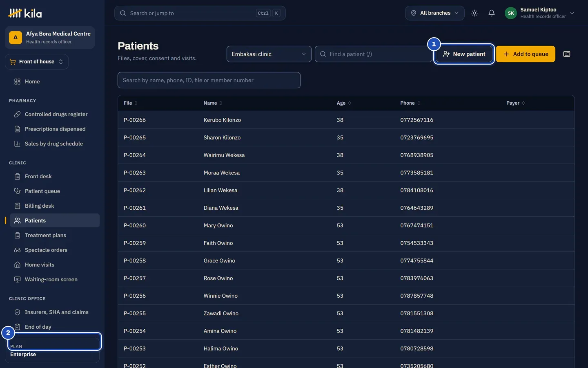The height and width of the screenshot is (368, 588).
Task: Navigate to Patient queue
Action: pyautogui.click(x=55, y=191)
